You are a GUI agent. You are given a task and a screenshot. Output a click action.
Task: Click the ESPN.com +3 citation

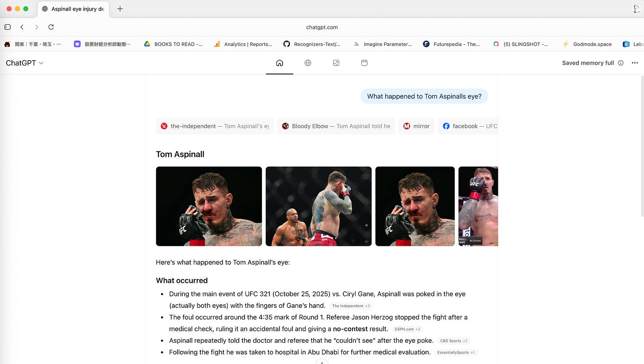click(407, 329)
